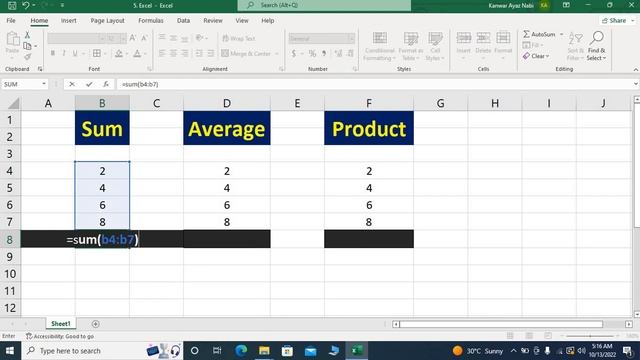Click the Insert Function fx icon
The height and width of the screenshot is (360, 640).
tap(106, 84)
